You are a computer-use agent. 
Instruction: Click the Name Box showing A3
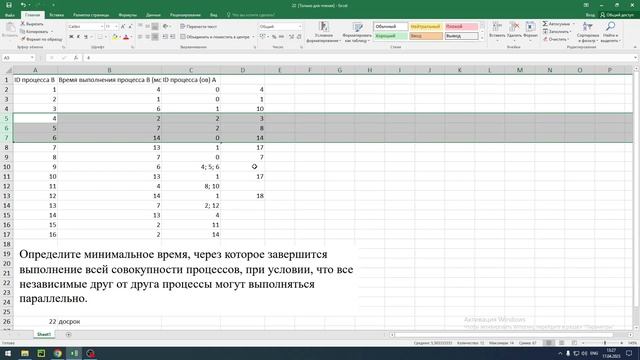click(x=18, y=58)
